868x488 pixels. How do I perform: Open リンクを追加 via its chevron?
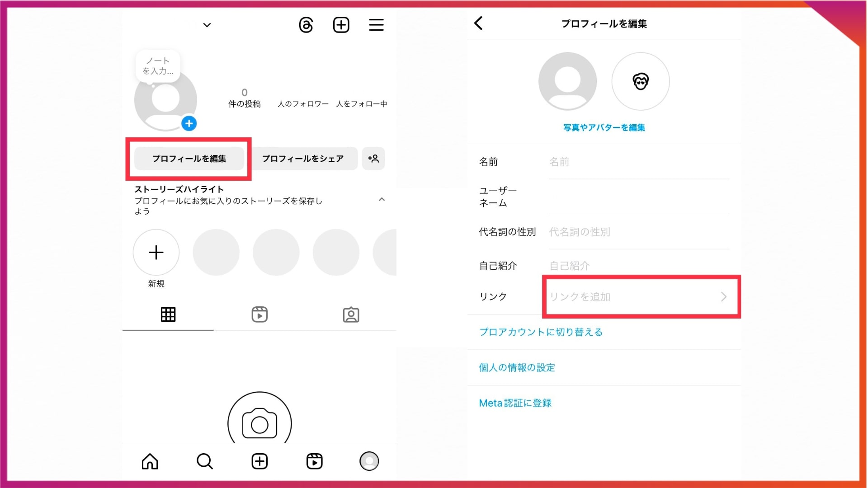coord(724,297)
